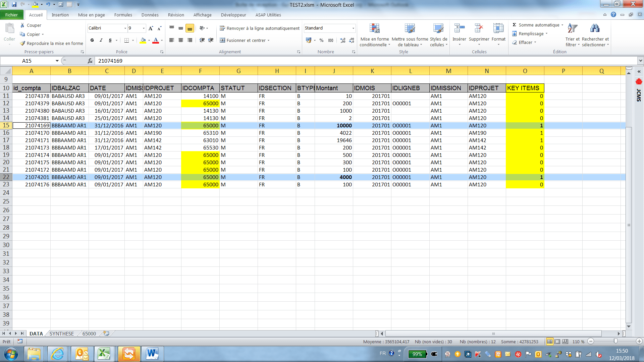Screen dimensions: 644x362
Task: Open the Formules ribbon tab
Action: 123,15
